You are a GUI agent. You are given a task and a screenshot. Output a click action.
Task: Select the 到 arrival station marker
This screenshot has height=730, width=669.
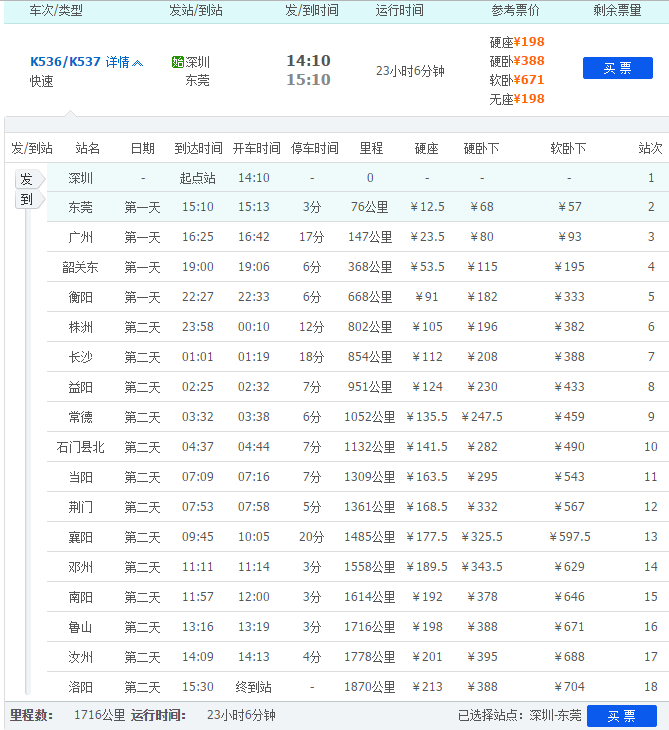tap(30, 200)
